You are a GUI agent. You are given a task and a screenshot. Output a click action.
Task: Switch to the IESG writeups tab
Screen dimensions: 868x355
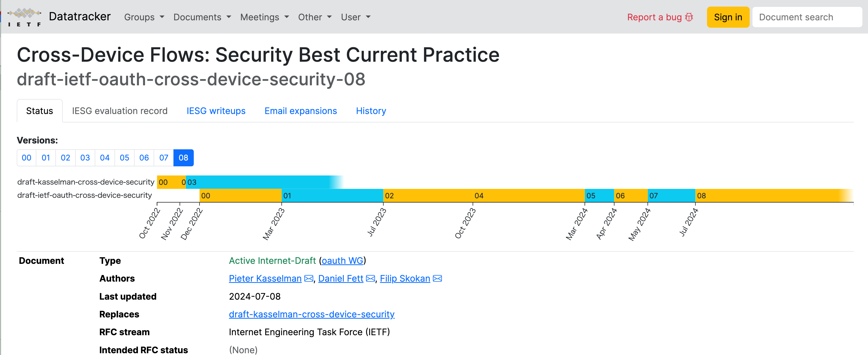pyautogui.click(x=216, y=111)
